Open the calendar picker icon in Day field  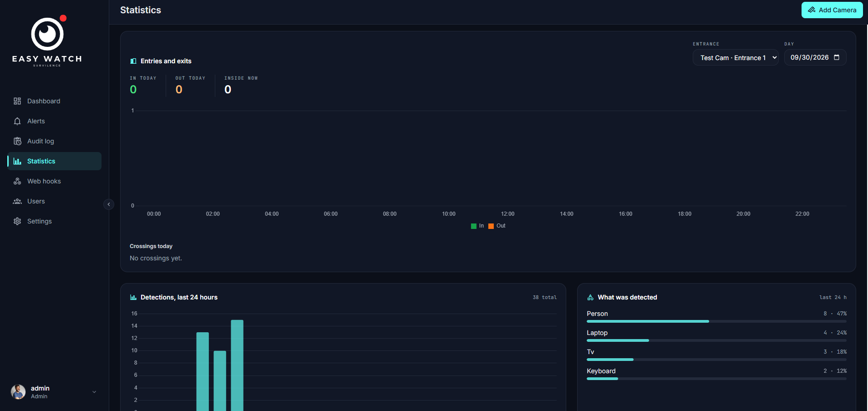point(837,57)
